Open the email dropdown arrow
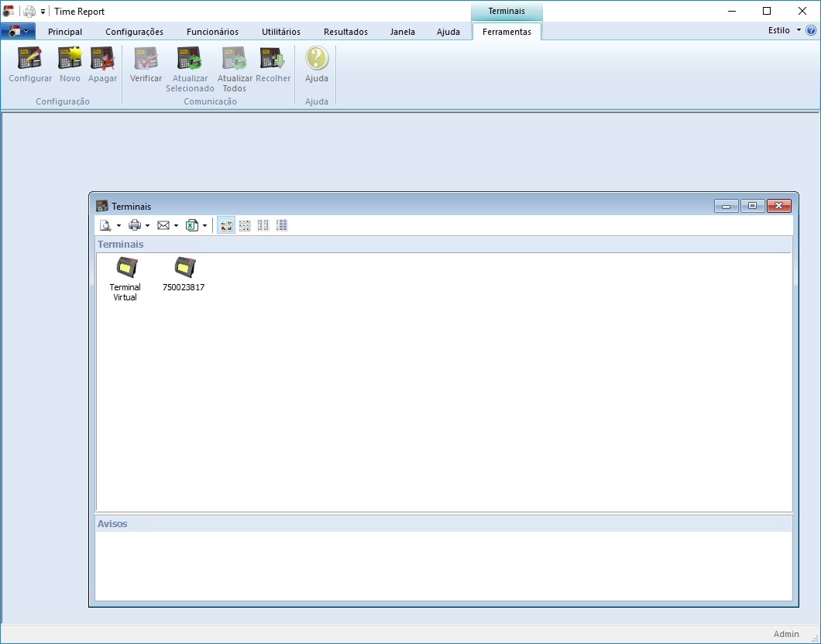The height and width of the screenshot is (644, 821). tap(176, 226)
